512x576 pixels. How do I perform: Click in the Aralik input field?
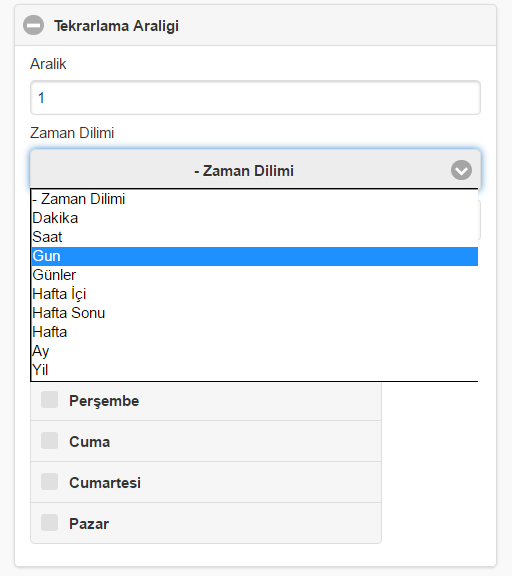click(255, 98)
